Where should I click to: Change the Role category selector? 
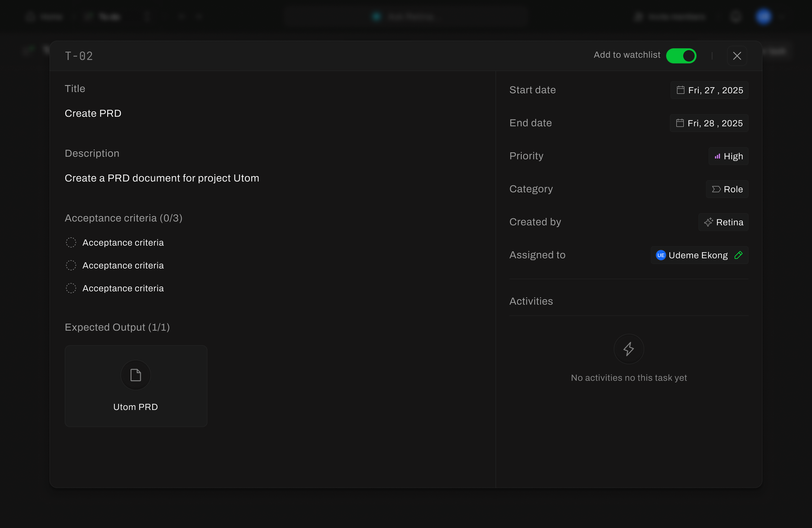click(x=727, y=189)
